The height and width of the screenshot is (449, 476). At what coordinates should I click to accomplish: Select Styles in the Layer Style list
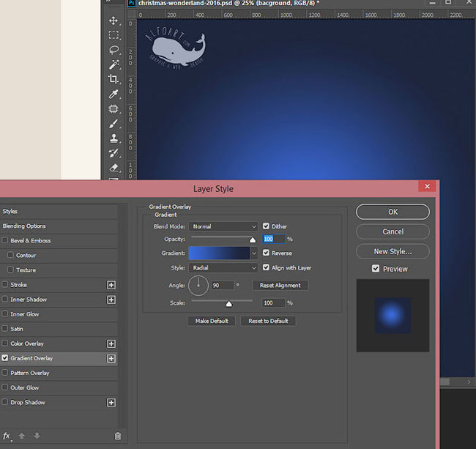[10, 211]
